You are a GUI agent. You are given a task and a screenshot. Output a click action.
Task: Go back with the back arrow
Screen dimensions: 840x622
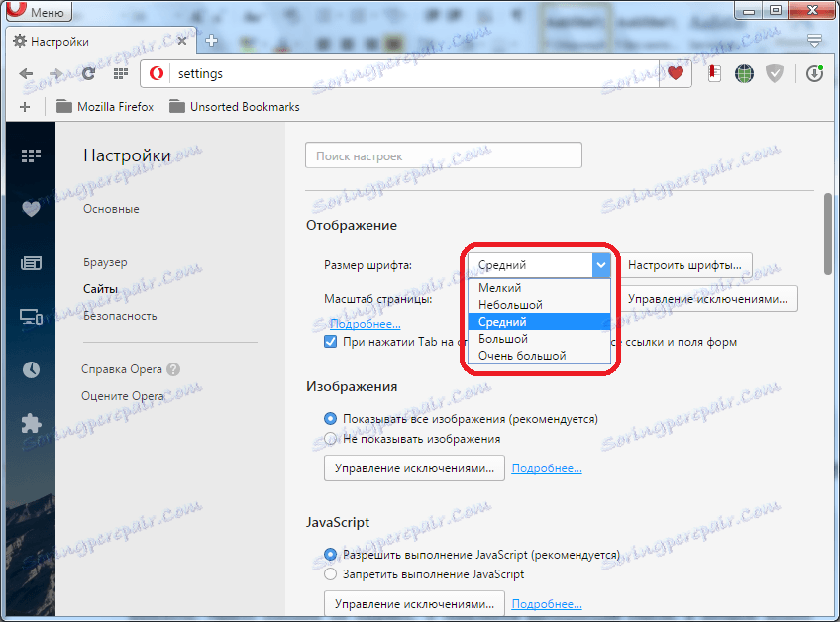(26, 73)
